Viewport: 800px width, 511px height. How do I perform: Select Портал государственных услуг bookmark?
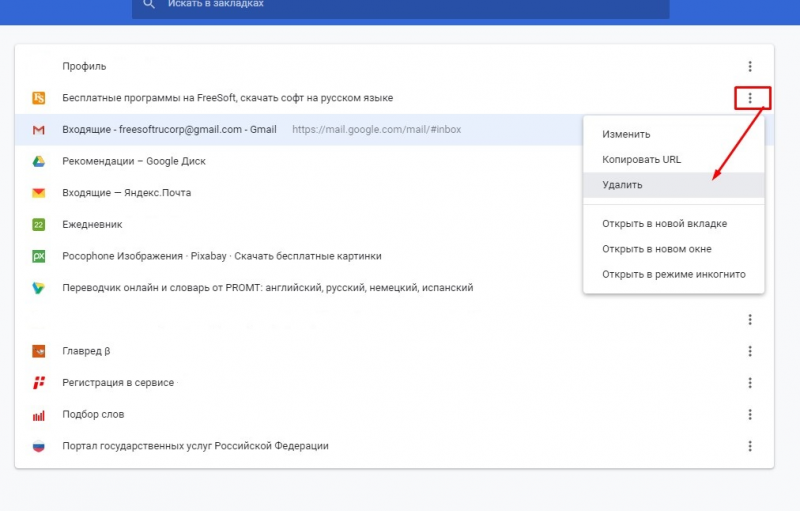394,446
